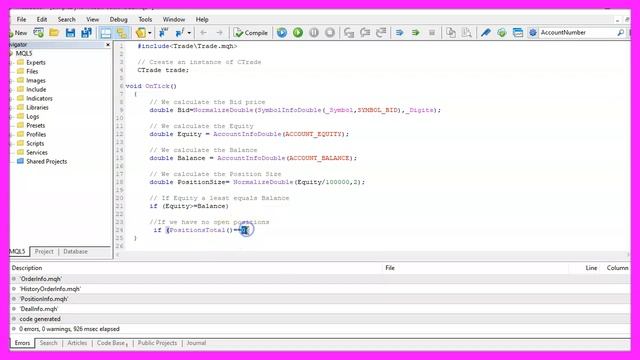Click the grayed copy documents icon
Viewport: 640px width, 360px height.
[x=451, y=33]
